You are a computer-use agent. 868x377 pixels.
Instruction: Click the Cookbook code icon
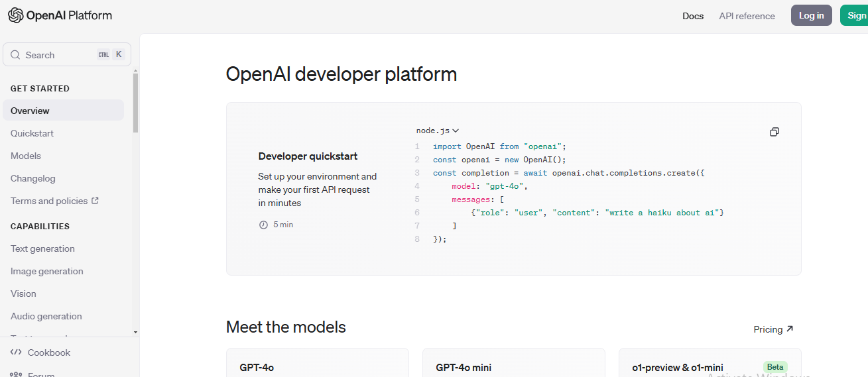click(17, 352)
